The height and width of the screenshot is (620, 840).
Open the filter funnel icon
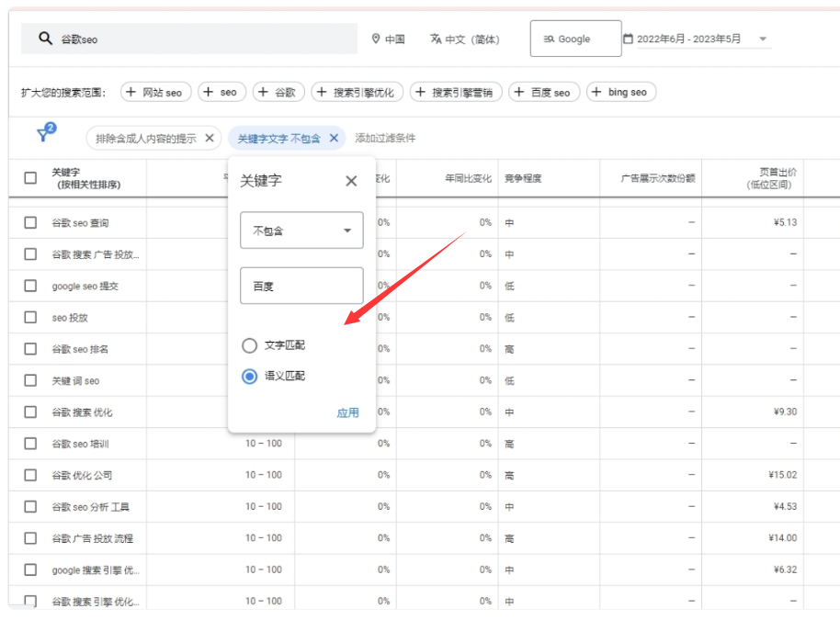(x=43, y=135)
